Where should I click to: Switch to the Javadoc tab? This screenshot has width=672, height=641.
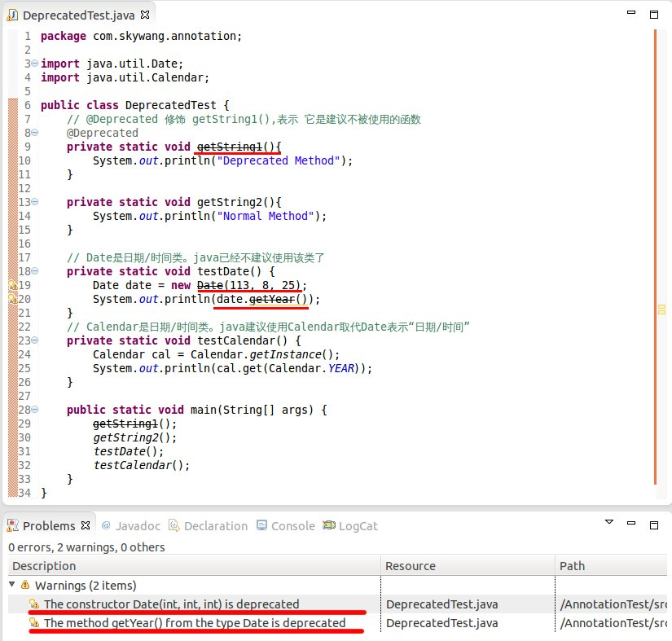coord(130,525)
